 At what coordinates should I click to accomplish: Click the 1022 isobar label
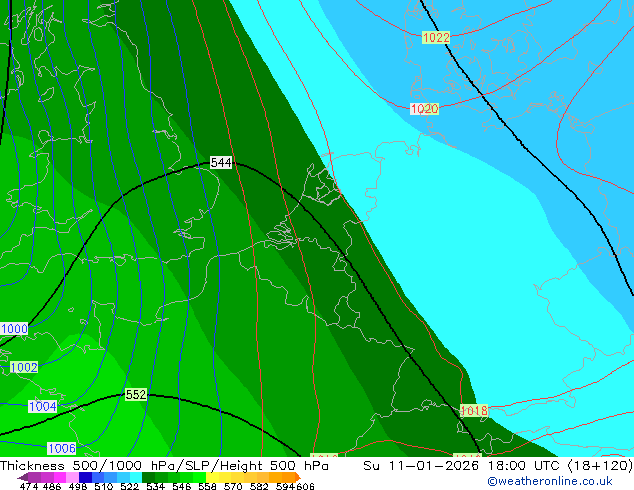[436, 38]
